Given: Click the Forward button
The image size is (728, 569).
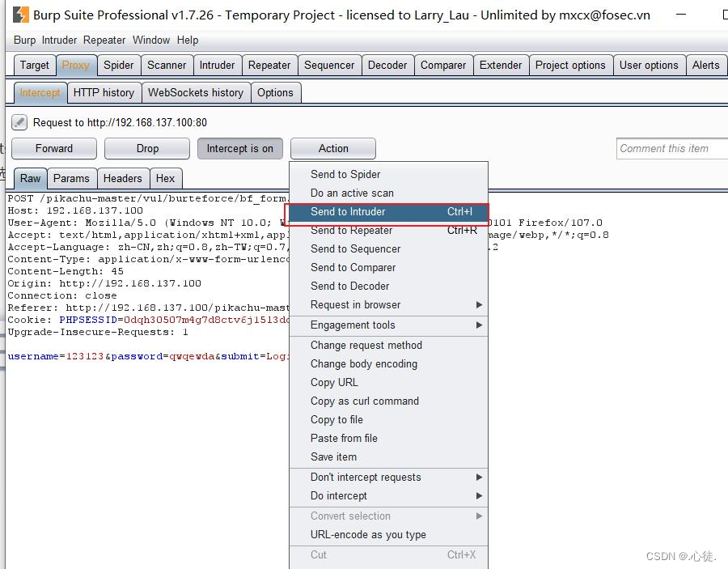Looking at the screenshot, I should (54, 149).
